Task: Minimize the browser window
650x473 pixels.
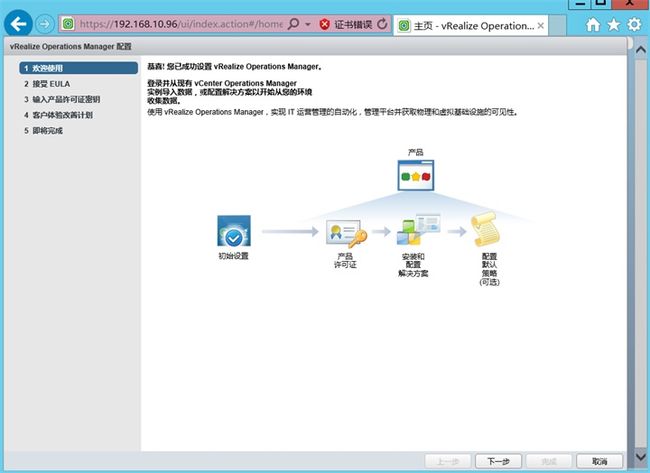Action: tap(581, 4)
